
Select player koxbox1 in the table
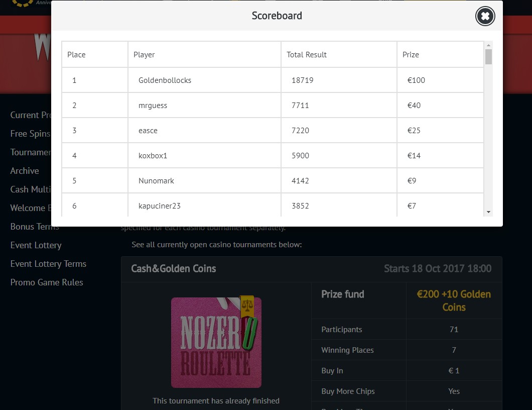(x=153, y=156)
